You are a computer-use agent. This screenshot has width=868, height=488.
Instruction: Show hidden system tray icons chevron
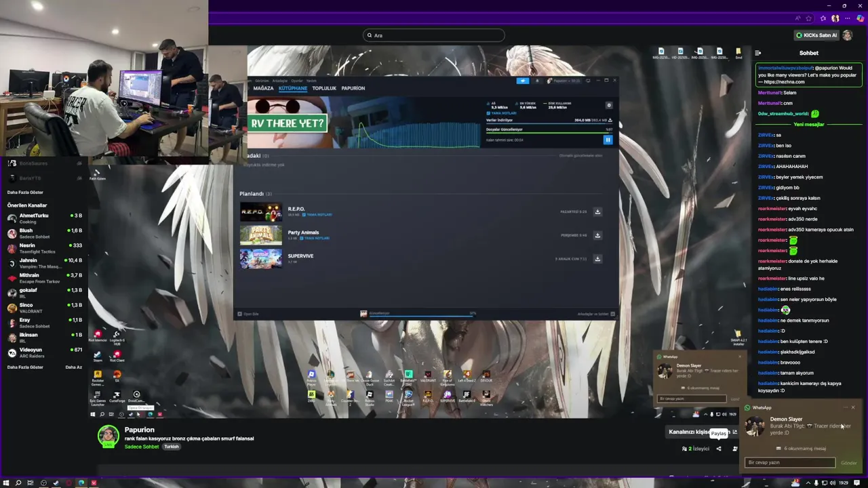[x=808, y=483]
